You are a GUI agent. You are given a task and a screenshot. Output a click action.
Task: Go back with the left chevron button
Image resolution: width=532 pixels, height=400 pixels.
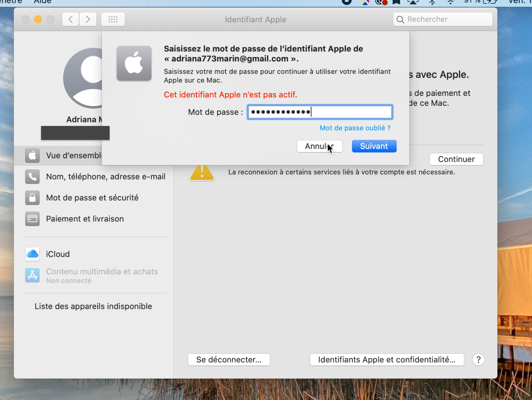[71, 19]
